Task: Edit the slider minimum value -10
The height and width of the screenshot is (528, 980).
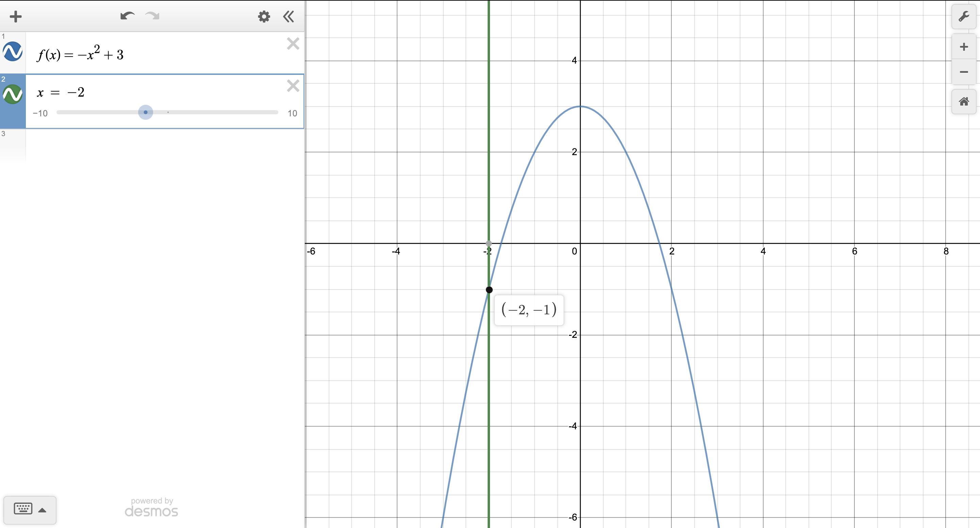Action: pos(40,113)
